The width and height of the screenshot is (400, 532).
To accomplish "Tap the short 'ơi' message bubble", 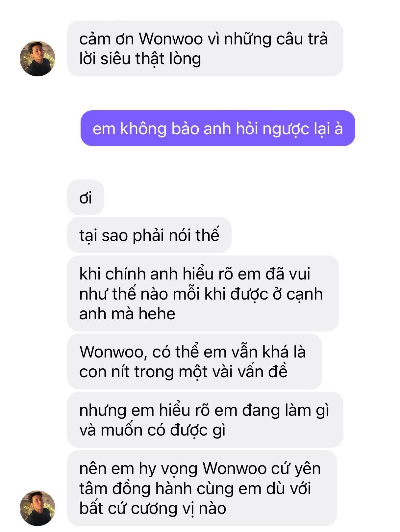I will (86, 198).
